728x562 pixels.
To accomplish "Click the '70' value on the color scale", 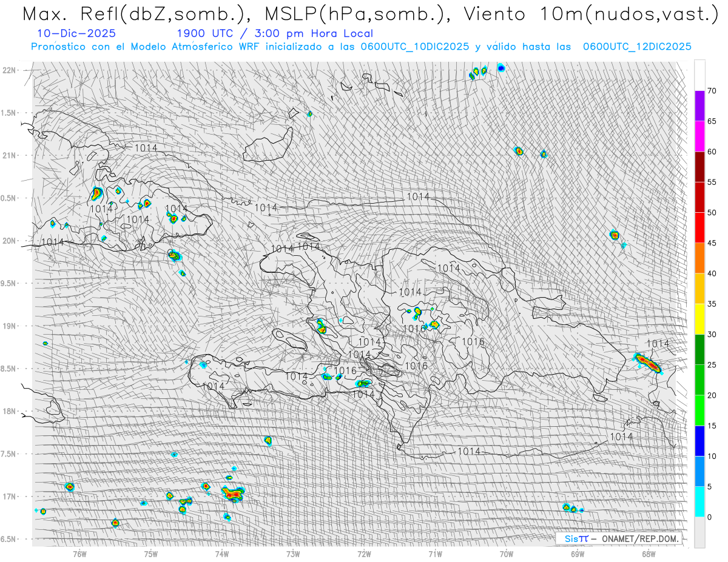I will click(x=712, y=91).
